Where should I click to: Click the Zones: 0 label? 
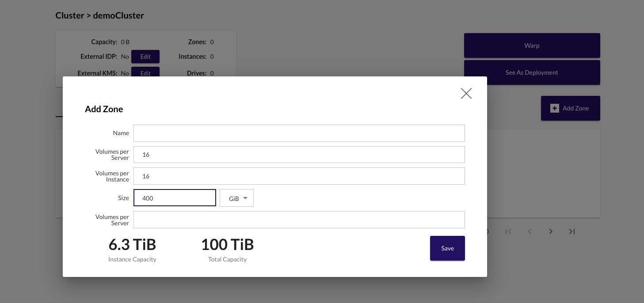pos(201,42)
